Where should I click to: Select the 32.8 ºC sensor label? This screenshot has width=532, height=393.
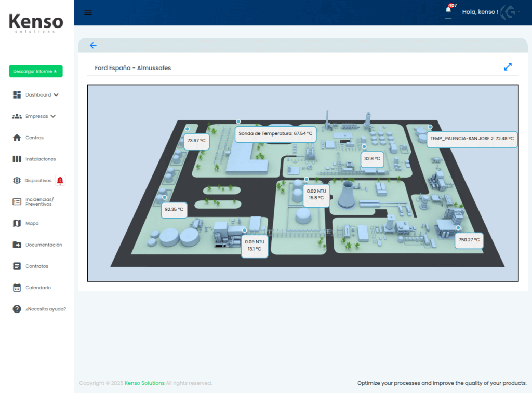(372, 159)
